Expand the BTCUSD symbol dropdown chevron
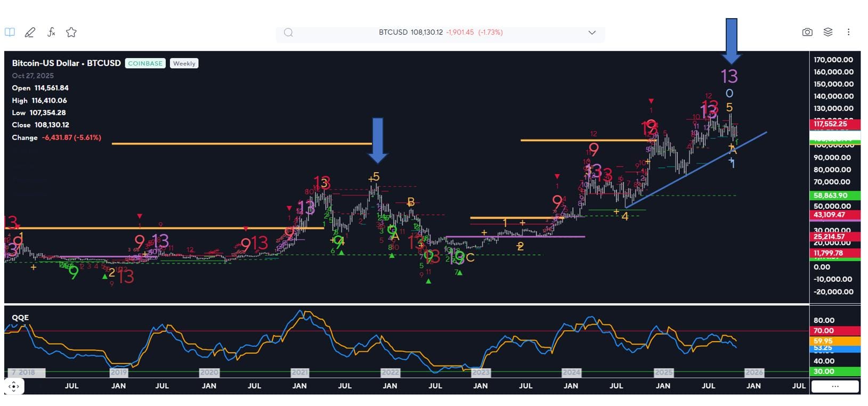This screenshot has width=868, height=406. pos(591,33)
